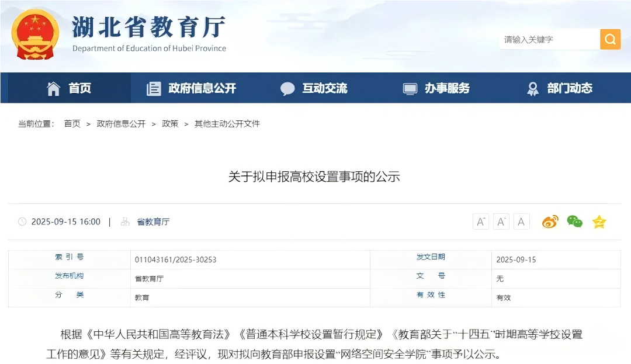Share the notice via WeChat icon
This screenshot has height=364, width=631.
(574, 221)
